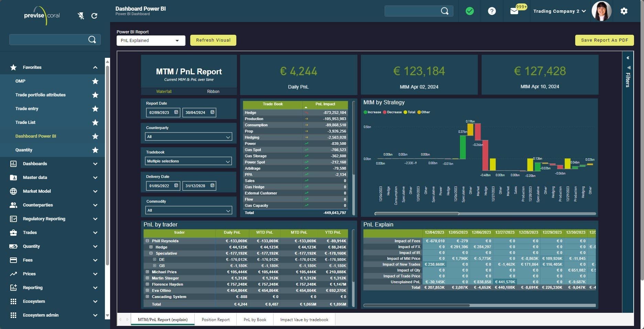This screenshot has height=329, width=644.
Task: Click the Save Report As PDF button
Action: coord(604,40)
